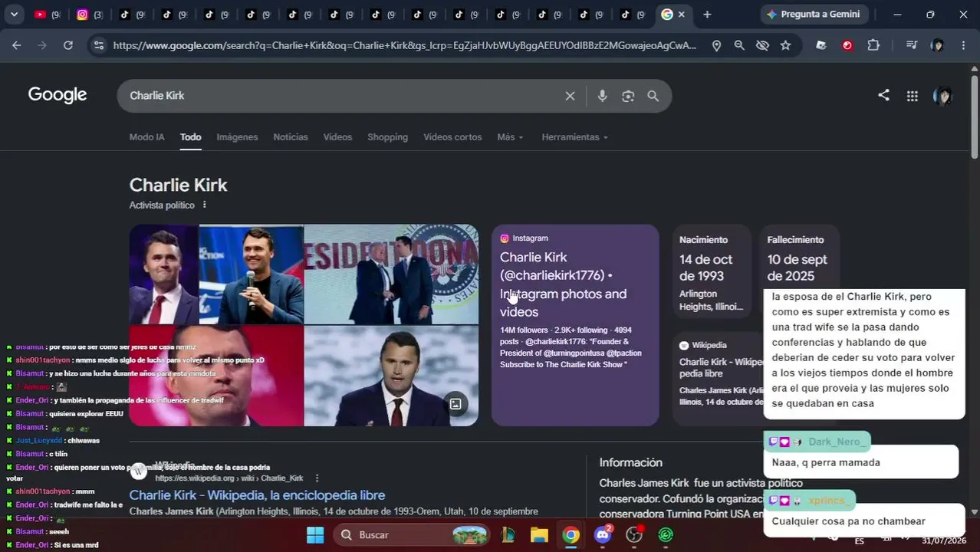Image resolution: width=980 pixels, height=552 pixels.
Task: Click the magnifier search button in search box
Action: tap(653, 96)
